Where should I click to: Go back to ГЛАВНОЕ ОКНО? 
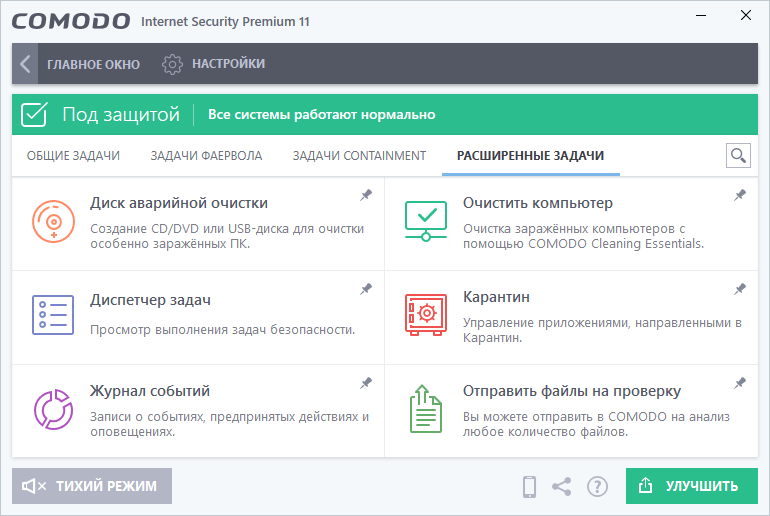[82, 64]
